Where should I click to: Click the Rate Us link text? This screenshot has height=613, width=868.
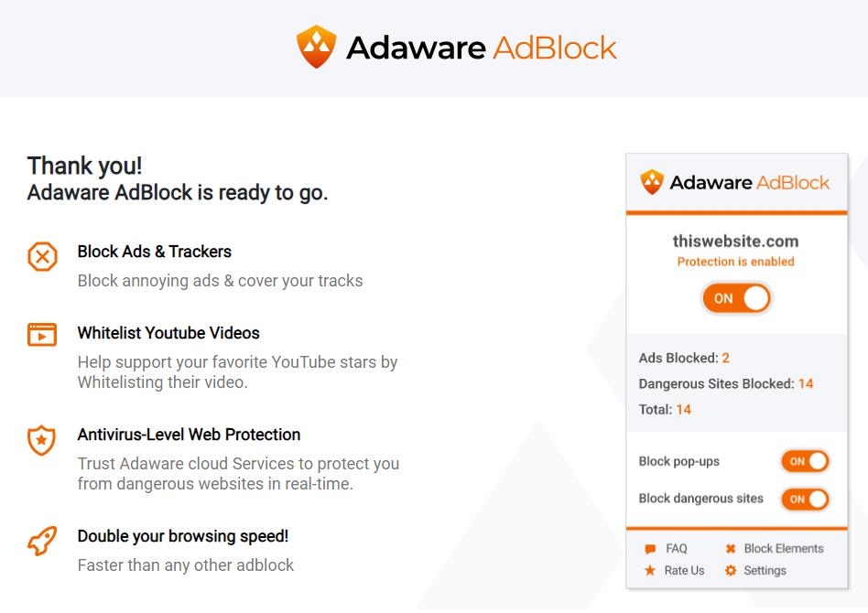[684, 570]
